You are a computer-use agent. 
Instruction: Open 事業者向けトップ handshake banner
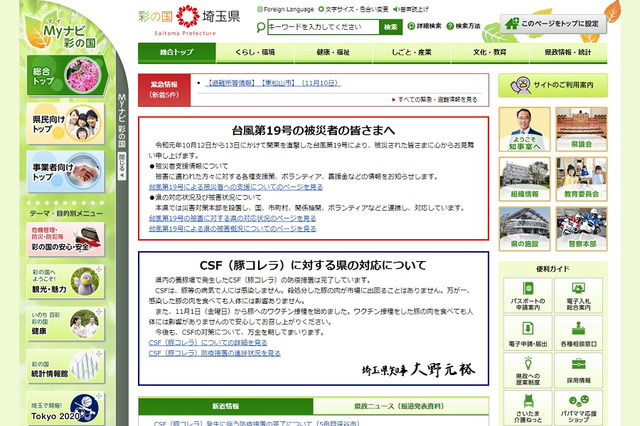click(x=65, y=171)
